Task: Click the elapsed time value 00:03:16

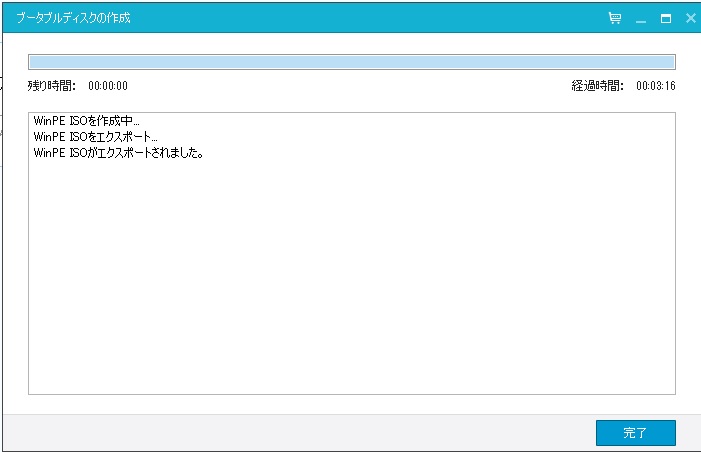Action: tap(656, 86)
